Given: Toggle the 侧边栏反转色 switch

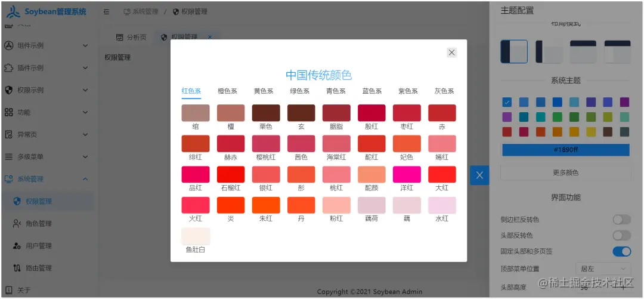Looking at the screenshot, I should point(622,220).
